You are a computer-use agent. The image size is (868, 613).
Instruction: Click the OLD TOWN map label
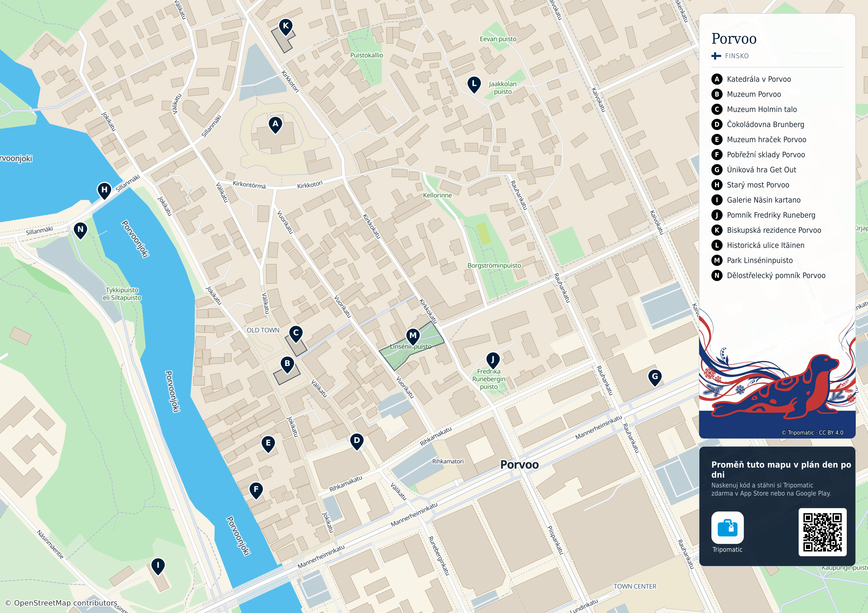point(263,330)
